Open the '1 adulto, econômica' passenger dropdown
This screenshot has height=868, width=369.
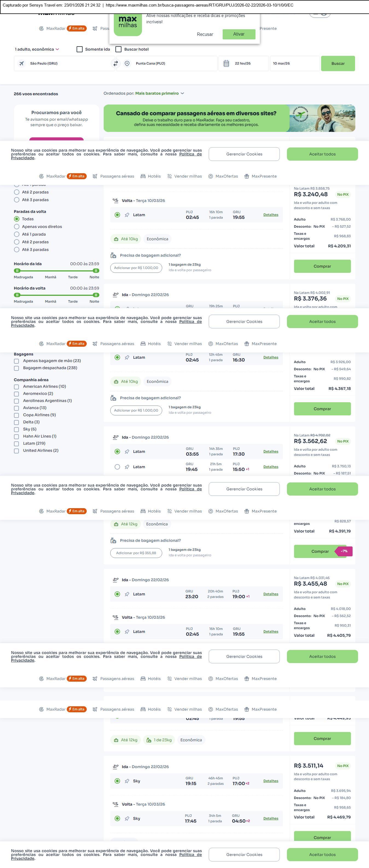point(37,49)
